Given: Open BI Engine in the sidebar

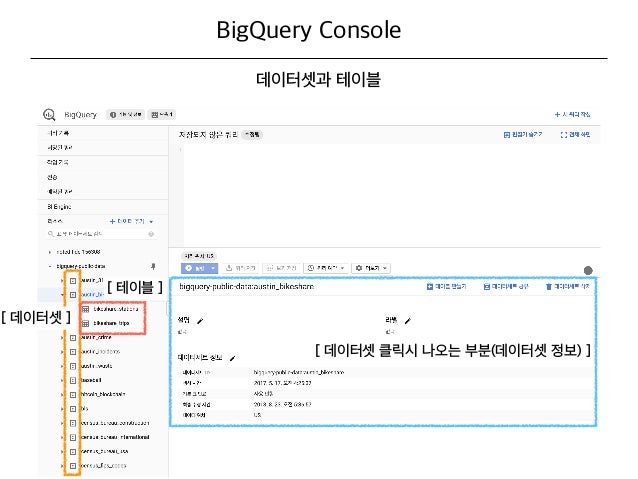Looking at the screenshot, I should pyautogui.click(x=59, y=206).
